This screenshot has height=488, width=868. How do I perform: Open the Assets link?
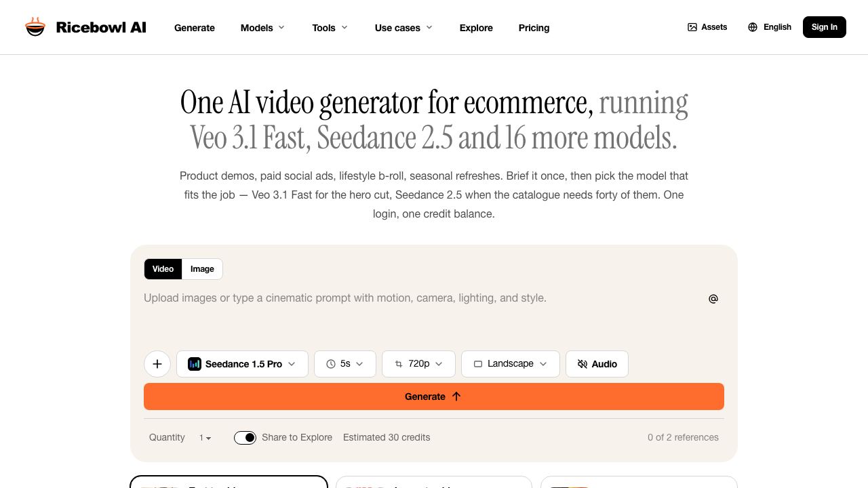coord(707,27)
